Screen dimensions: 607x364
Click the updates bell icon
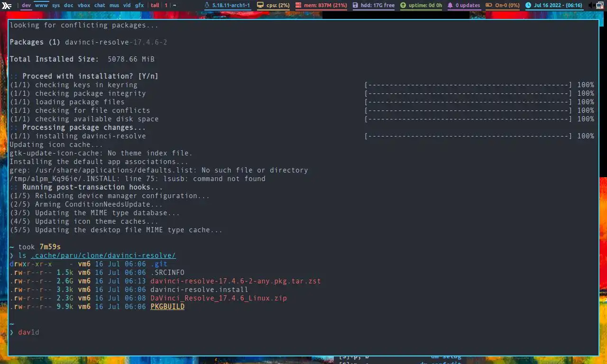[x=451, y=5]
